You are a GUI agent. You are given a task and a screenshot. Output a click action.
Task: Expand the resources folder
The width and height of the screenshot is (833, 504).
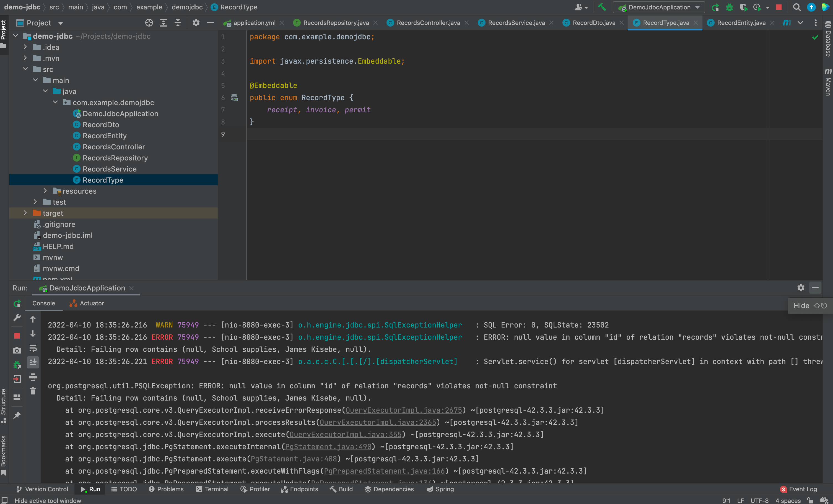click(45, 191)
